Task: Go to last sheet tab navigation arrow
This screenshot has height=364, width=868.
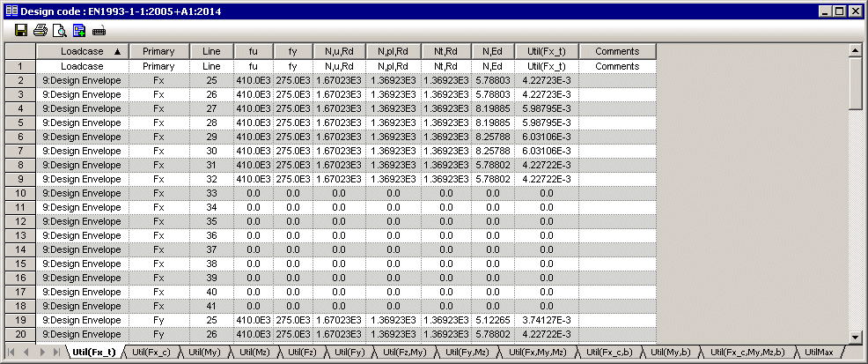Action: [x=57, y=353]
